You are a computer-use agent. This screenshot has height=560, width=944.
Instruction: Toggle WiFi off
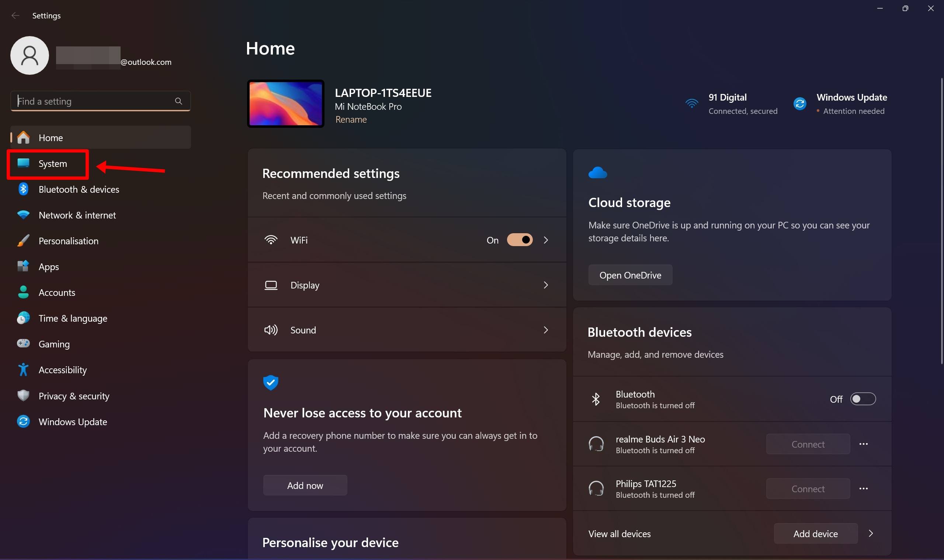[520, 239]
